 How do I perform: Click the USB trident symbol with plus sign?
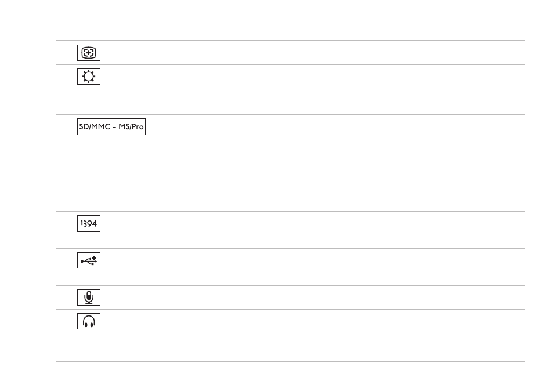click(x=89, y=260)
